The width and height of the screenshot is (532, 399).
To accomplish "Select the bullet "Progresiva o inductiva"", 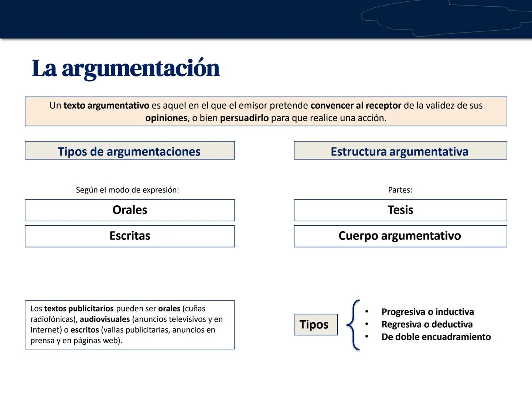I will coord(427,312).
